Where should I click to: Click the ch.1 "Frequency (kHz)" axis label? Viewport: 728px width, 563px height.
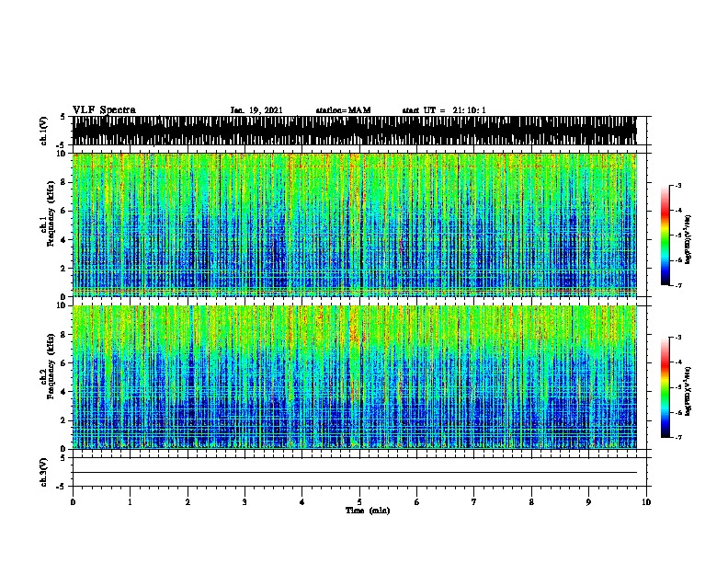click(x=51, y=213)
